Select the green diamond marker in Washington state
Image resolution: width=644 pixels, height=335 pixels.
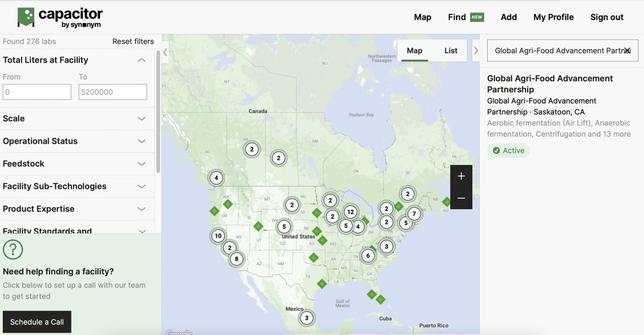[x=228, y=204]
